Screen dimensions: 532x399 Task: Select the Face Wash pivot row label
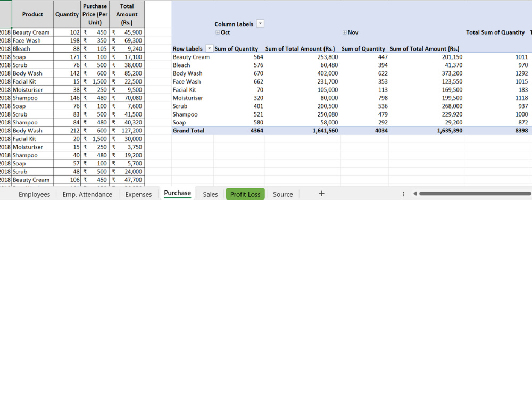click(x=187, y=81)
